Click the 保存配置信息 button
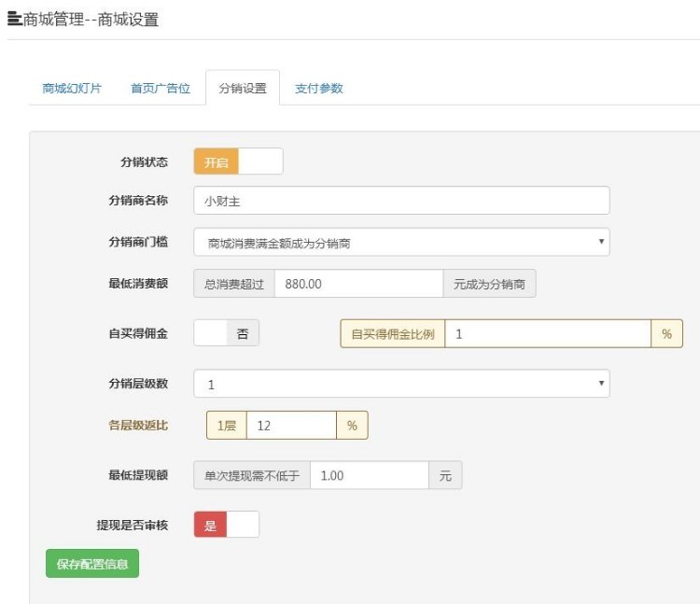Image resolution: width=700 pixels, height=604 pixels. [92, 563]
